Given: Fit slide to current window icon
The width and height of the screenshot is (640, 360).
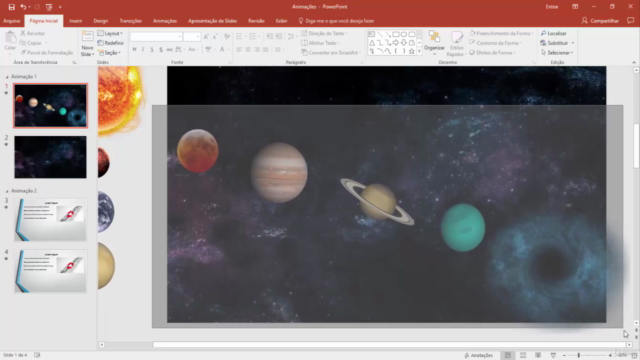Looking at the screenshot, I should pos(634,356).
